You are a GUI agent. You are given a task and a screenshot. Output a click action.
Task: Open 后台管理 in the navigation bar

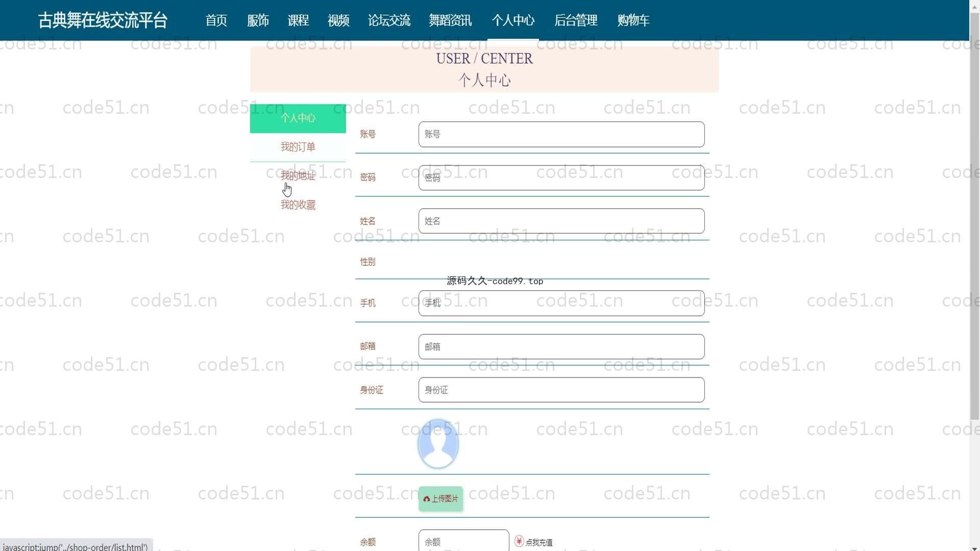(576, 20)
